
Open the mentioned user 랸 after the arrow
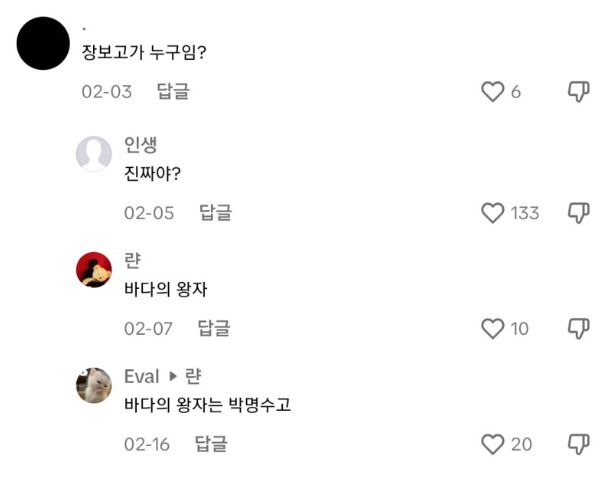193,376
